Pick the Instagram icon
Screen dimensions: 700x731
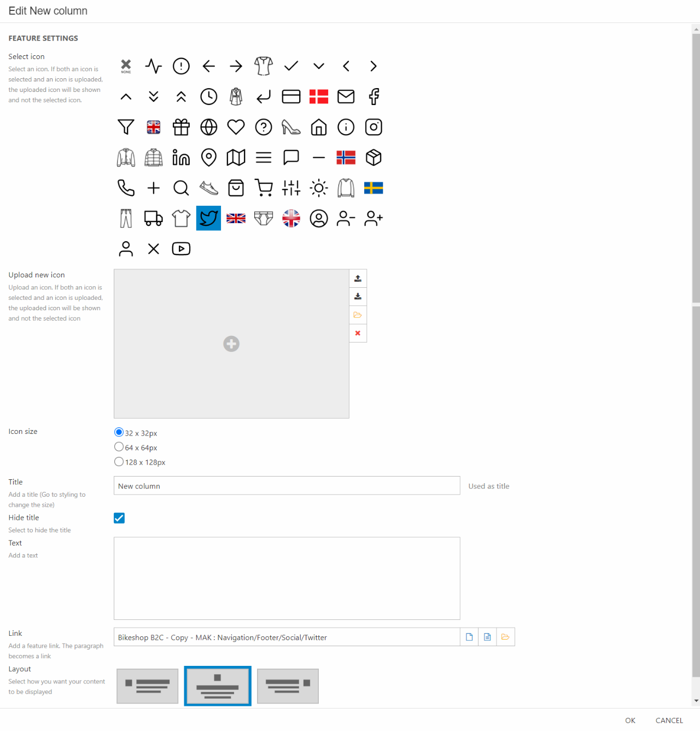[374, 127]
